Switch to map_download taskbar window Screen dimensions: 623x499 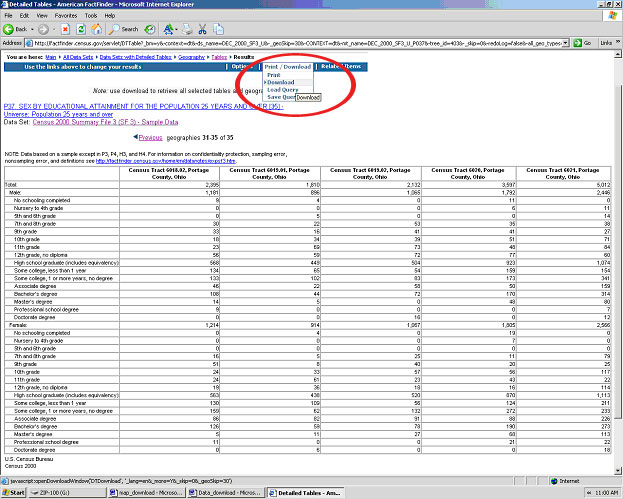[x=146, y=493]
